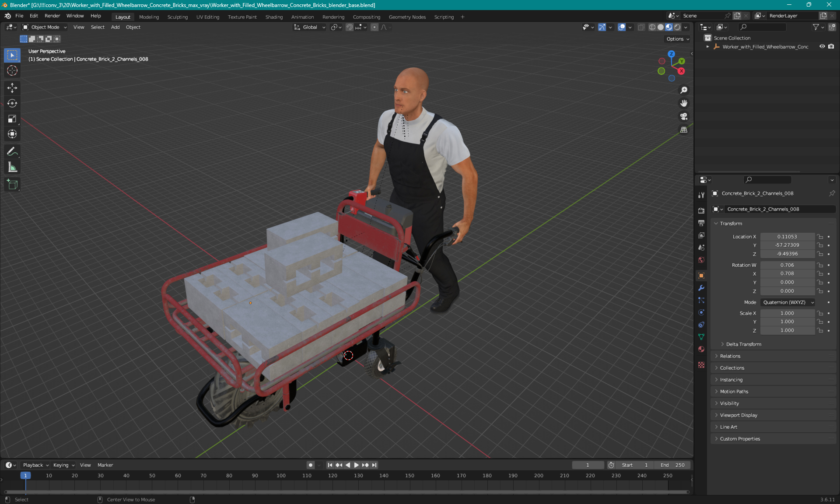
Task: Select the Add Cube tool
Action: (12, 184)
